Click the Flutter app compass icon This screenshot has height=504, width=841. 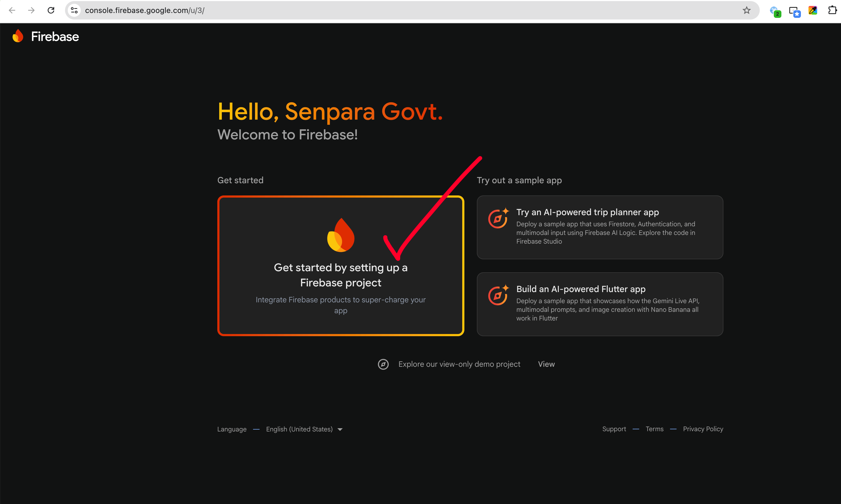point(498,295)
